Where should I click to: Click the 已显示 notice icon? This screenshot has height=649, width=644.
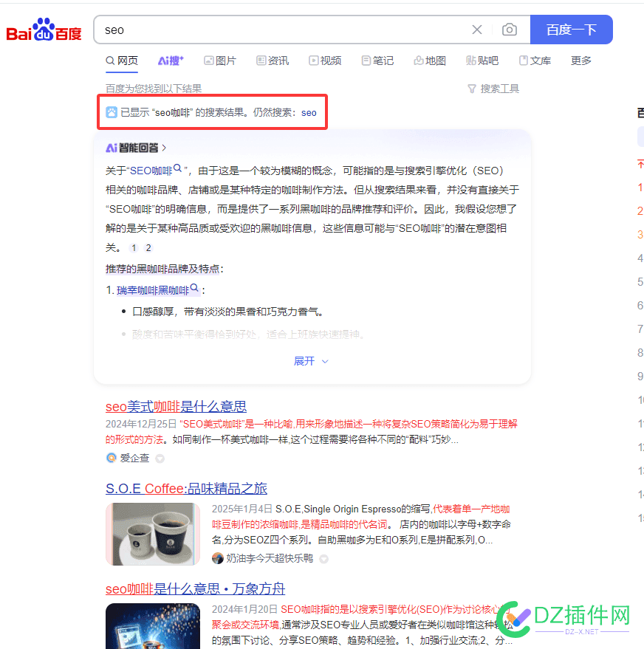pyautogui.click(x=112, y=112)
